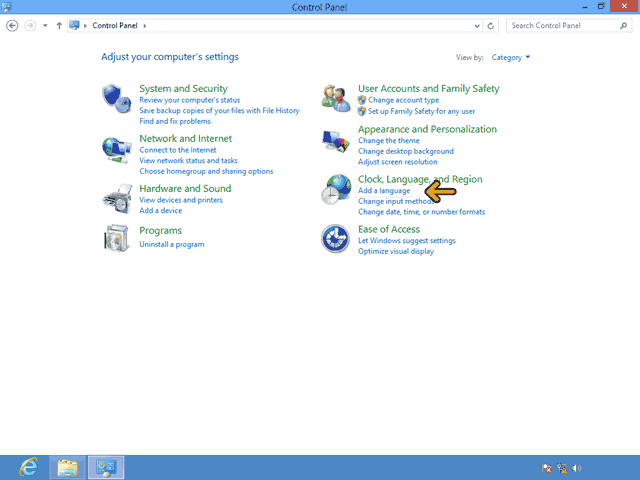Click Change the theme

pyautogui.click(x=389, y=140)
